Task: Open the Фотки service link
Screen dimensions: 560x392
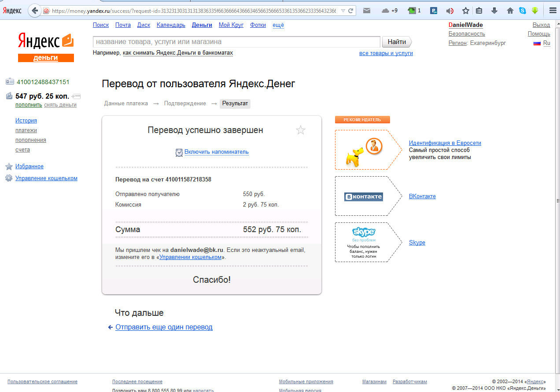Action: point(258,25)
